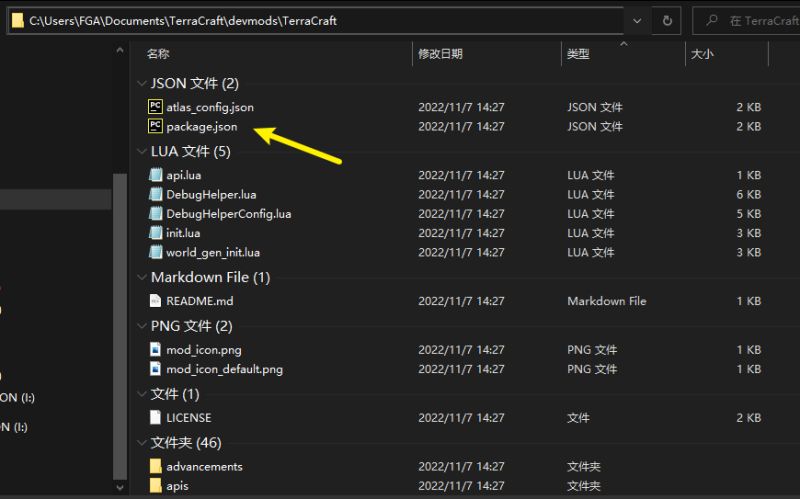Collapse the 文件 (1) group
The image size is (800, 499).
click(142, 394)
